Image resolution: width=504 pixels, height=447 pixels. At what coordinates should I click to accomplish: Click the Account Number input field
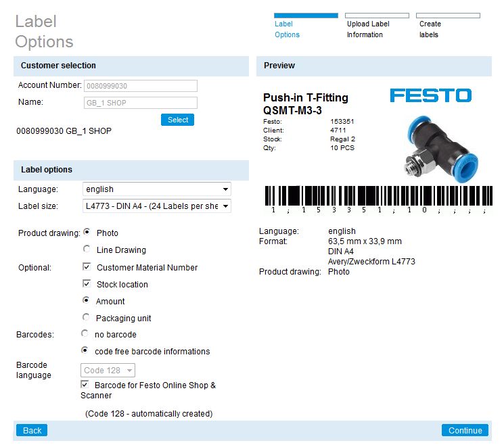(140, 86)
